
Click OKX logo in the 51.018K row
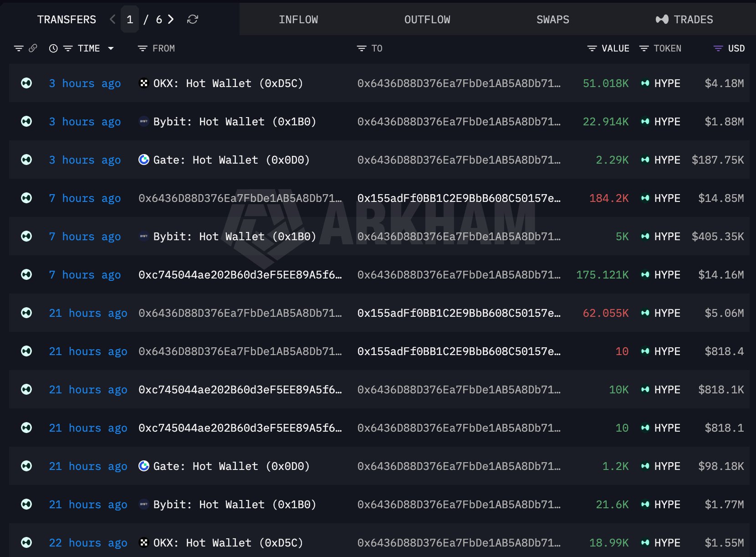tap(144, 83)
